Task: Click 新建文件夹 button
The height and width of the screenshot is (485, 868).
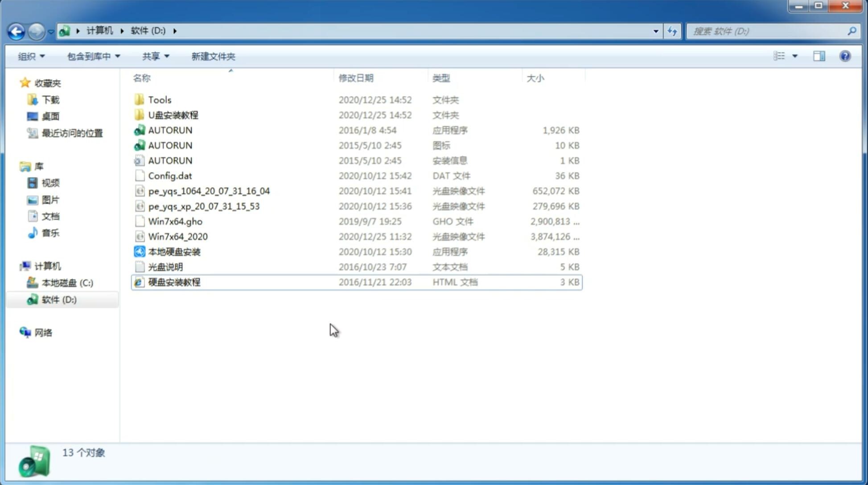Action: 214,55
